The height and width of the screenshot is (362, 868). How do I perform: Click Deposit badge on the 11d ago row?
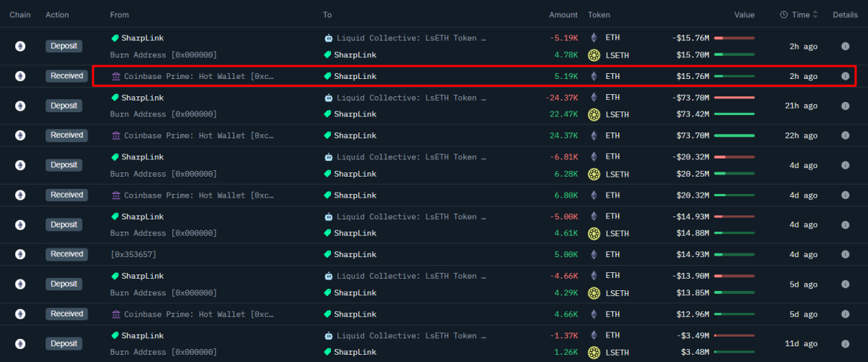(x=64, y=344)
